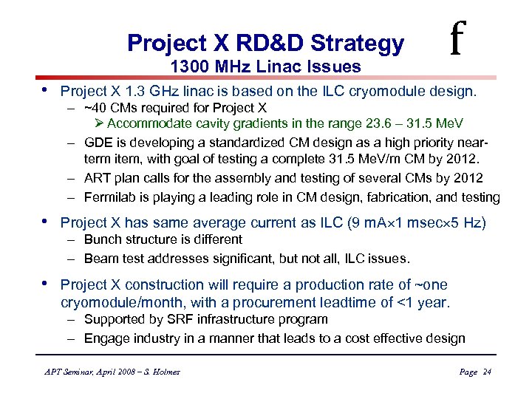Viewport: 532px width, 399px height.
Task: Click the 'cryomodule/month, with a procurement leadtime' line
Action: coord(255,302)
